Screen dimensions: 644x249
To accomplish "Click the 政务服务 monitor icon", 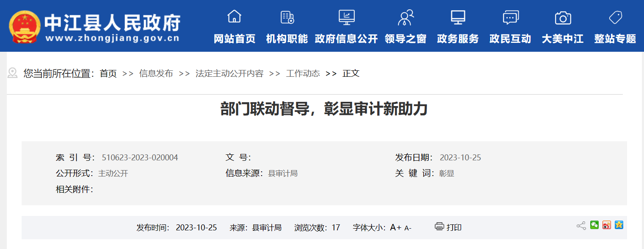I will click(x=458, y=17).
